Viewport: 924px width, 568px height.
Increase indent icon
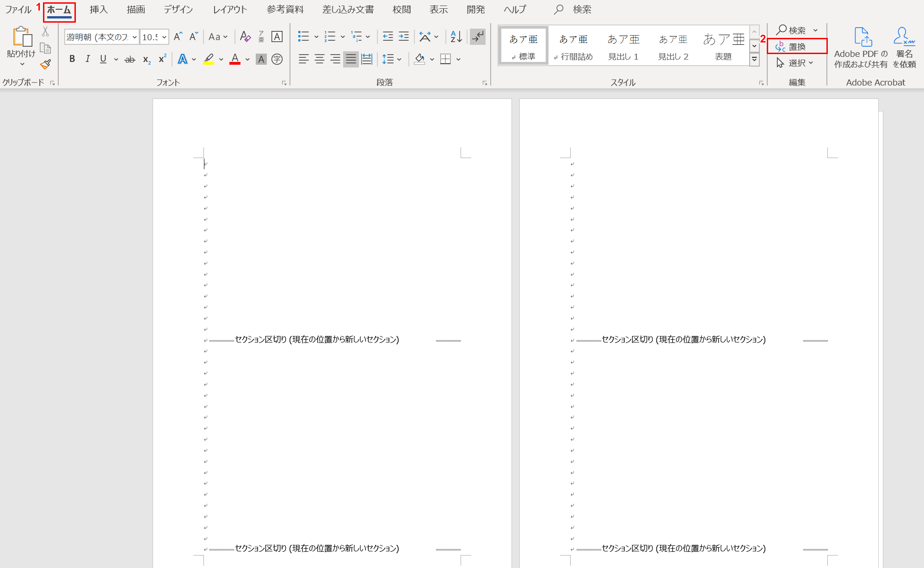click(404, 37)
